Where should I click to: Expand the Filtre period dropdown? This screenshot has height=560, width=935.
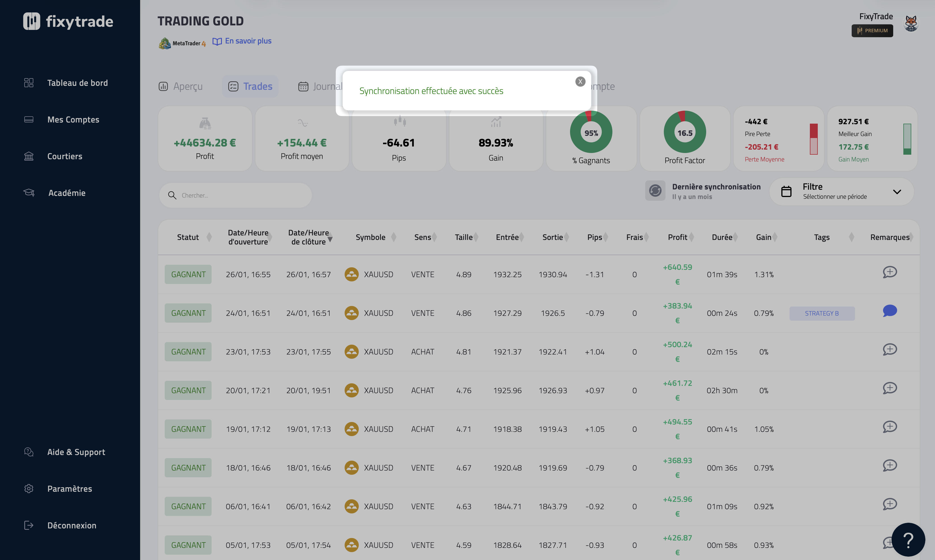(897, 192)
